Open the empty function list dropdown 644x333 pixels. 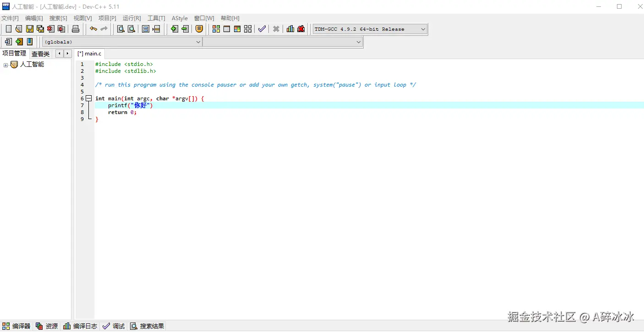click(x=283, y=42)
